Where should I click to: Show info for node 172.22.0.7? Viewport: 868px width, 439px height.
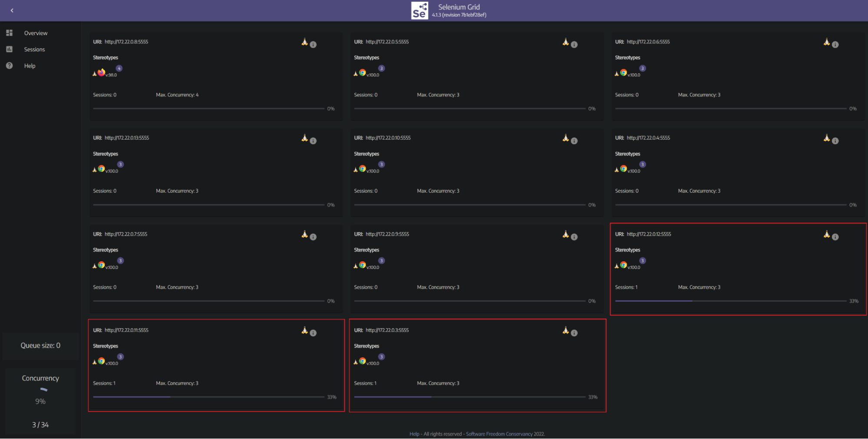pos(313,237)
